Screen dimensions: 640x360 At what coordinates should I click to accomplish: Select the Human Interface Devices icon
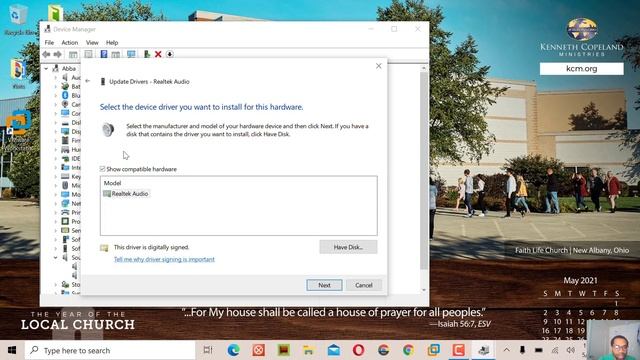pos(65,149)
